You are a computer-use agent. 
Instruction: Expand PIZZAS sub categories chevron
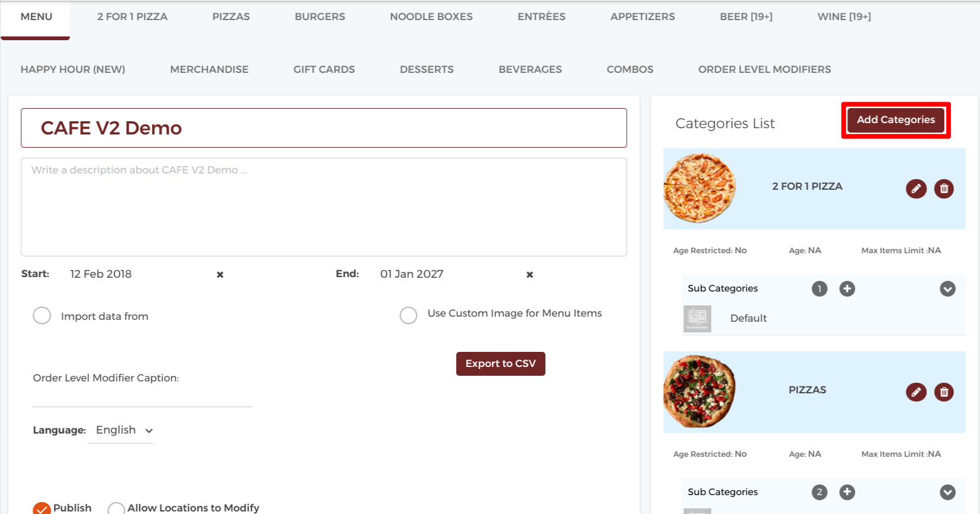[x=947, y=492]
